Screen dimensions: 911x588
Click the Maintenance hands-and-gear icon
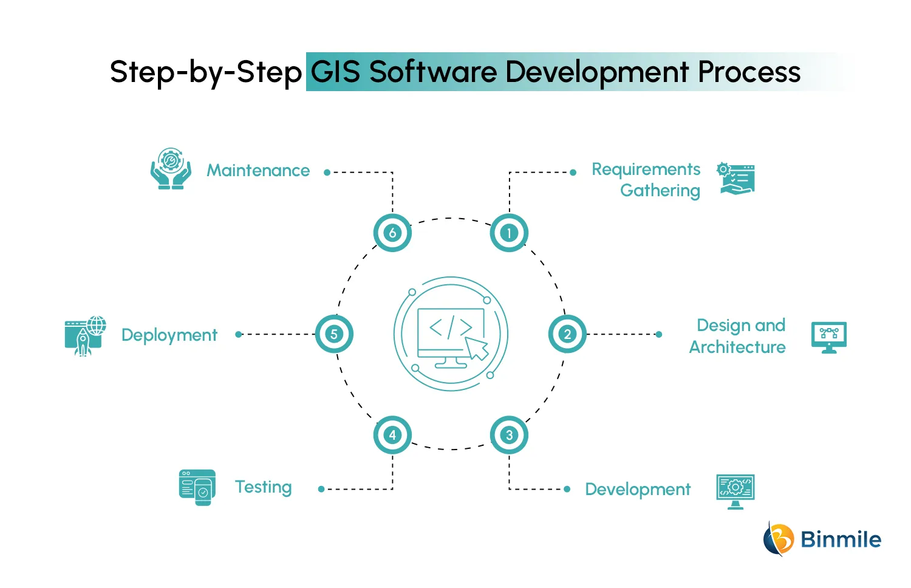click(x=171, y=169)
